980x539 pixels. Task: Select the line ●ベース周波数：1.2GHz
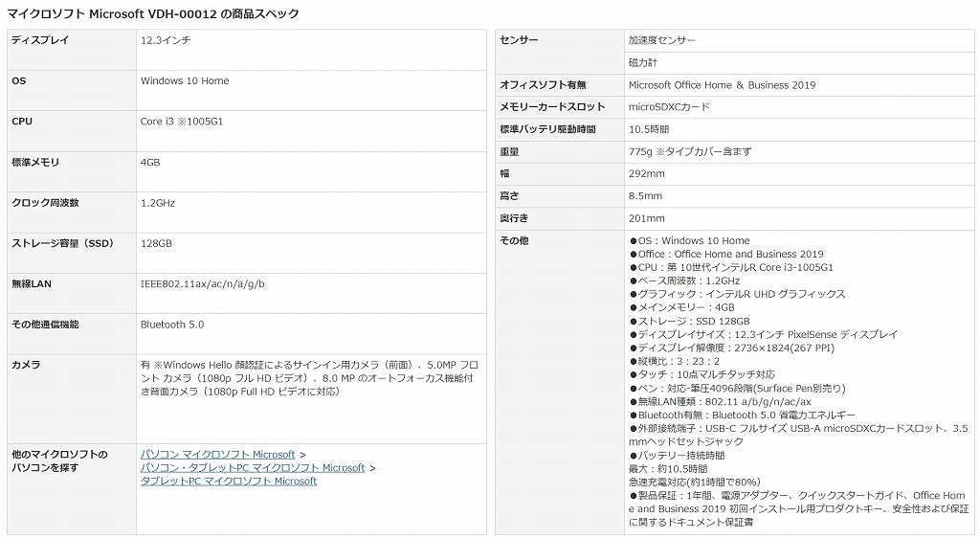pyautogui.click(x=684, y=281)
